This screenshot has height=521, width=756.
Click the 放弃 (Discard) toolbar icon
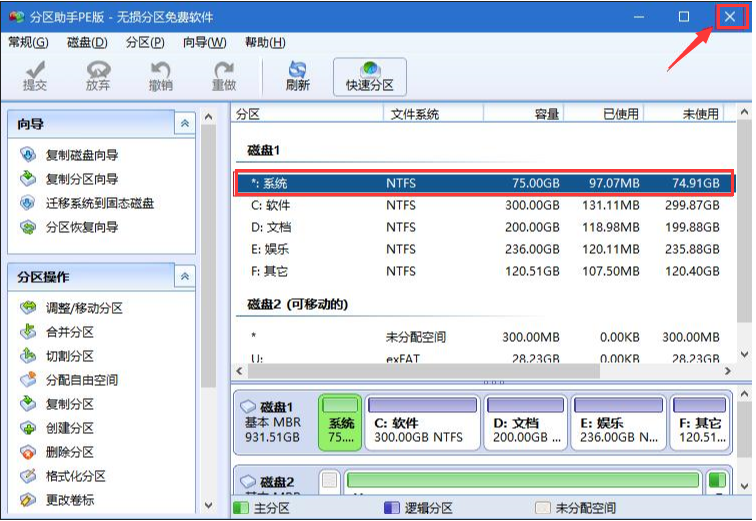click(98, 76)
